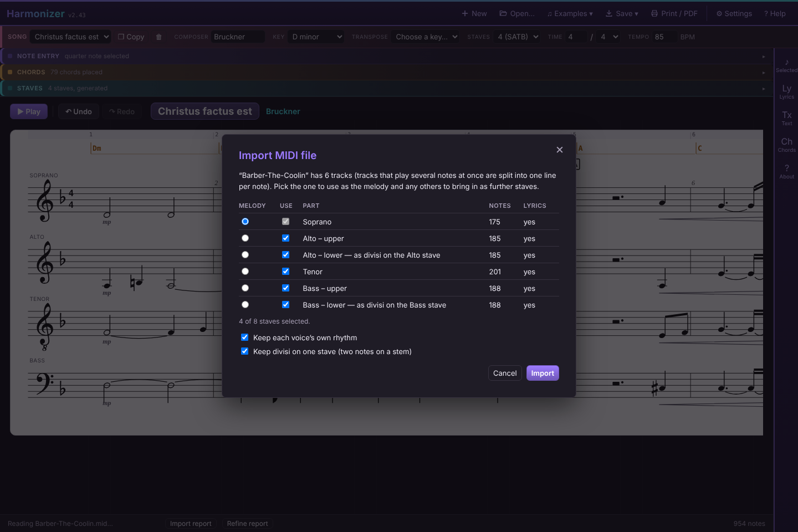Open the Refine report
Screen dimensions: 798x532
(x=247, y=524)
